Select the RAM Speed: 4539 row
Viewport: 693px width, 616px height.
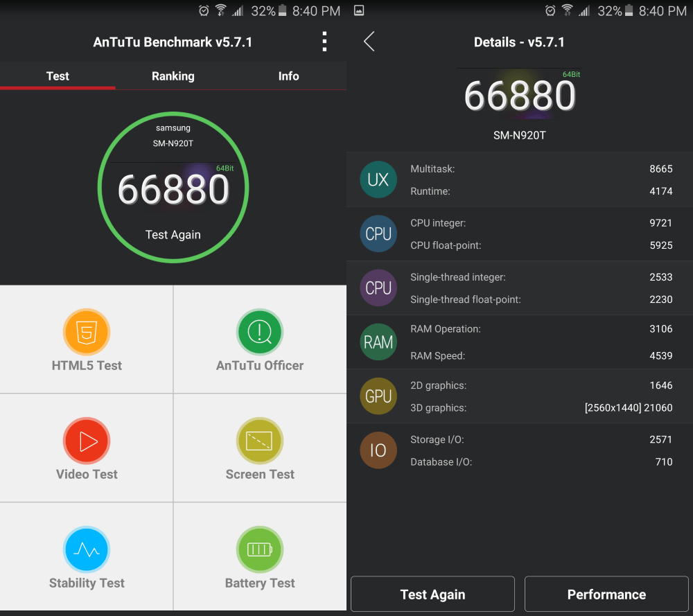point(541,355)
